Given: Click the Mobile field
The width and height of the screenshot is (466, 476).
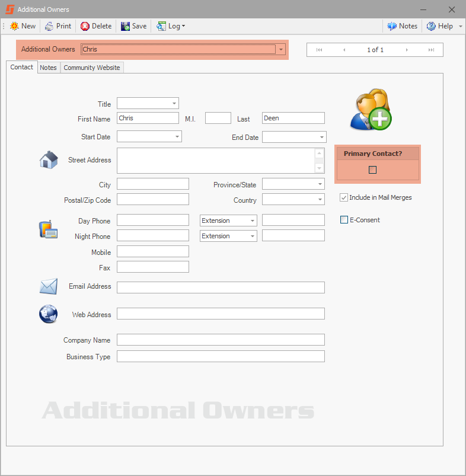Looking at the screenshot, I should pyautogui.click(x=153, y=251).
